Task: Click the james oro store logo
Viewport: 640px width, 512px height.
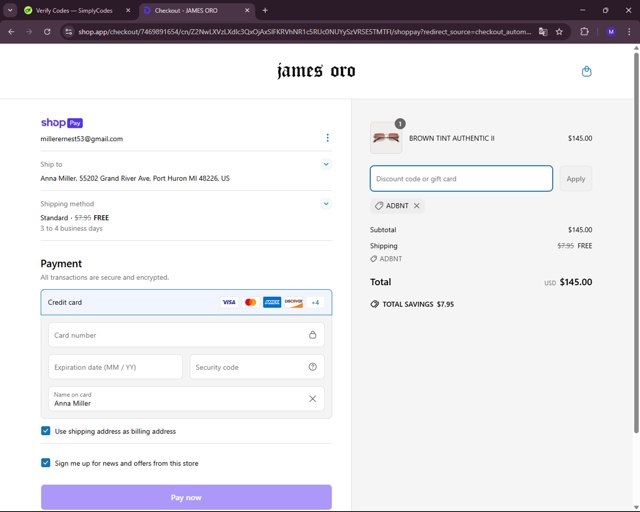Action: 316,71
